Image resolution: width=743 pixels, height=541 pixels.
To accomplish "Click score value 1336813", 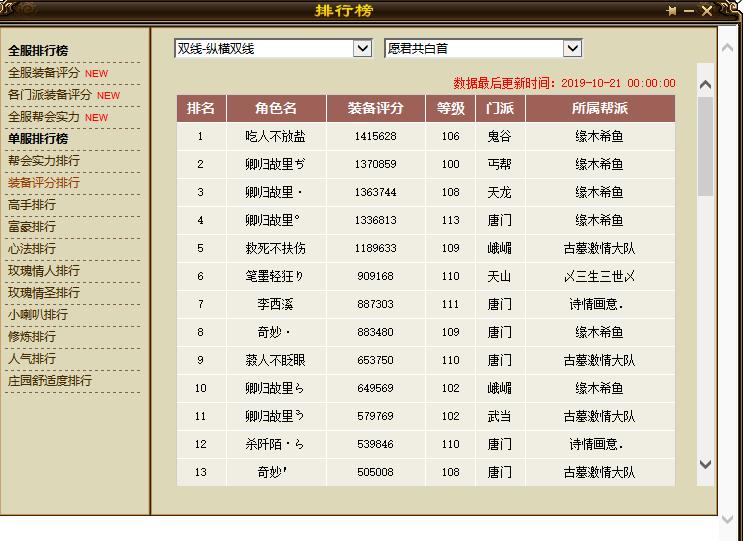I will point(375,220).
